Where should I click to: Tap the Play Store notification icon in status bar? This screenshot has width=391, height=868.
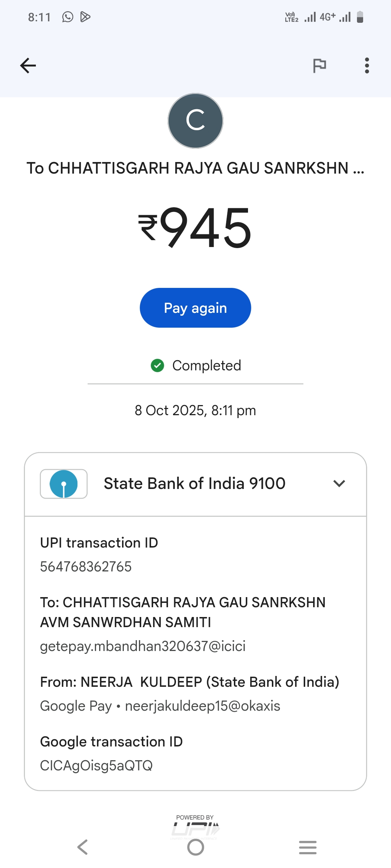(85, 17)
